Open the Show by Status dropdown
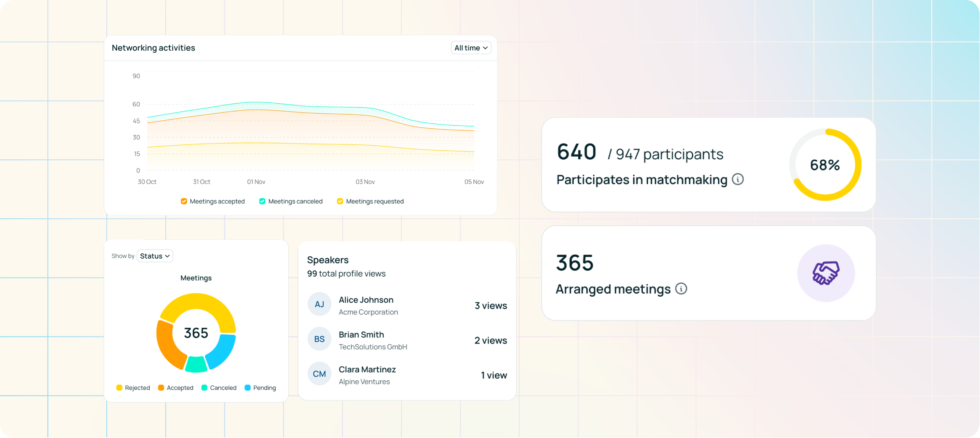The width and height of the screenshot is (980, 438). [x=155, y=256]
